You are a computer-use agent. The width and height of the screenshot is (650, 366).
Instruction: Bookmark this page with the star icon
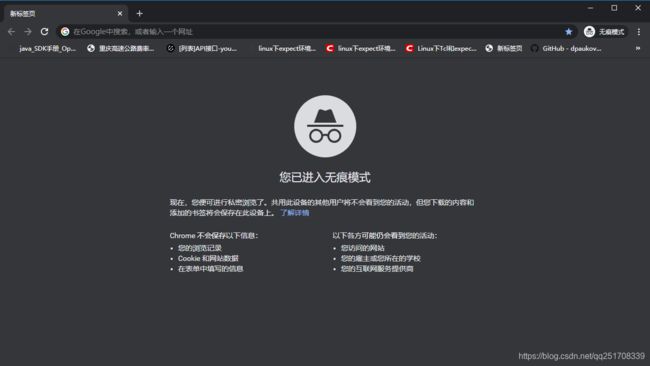coord(569,32)
